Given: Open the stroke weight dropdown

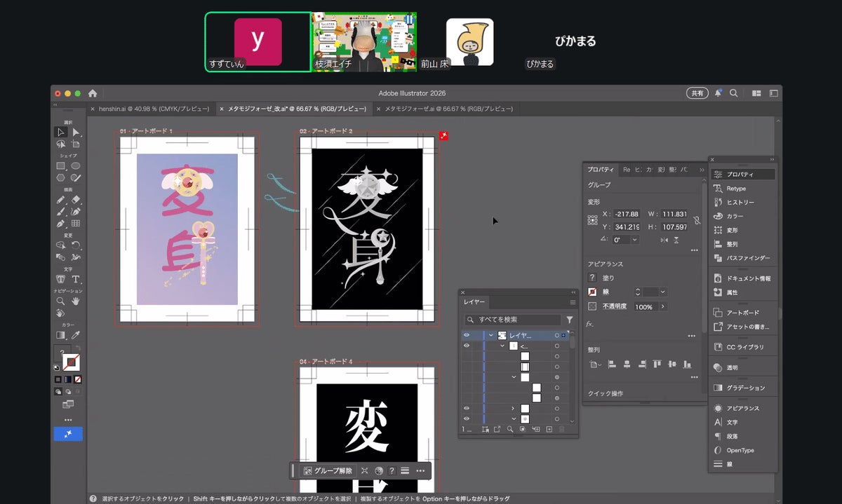Looking at the screenshot, I should [x=662, y=292].
